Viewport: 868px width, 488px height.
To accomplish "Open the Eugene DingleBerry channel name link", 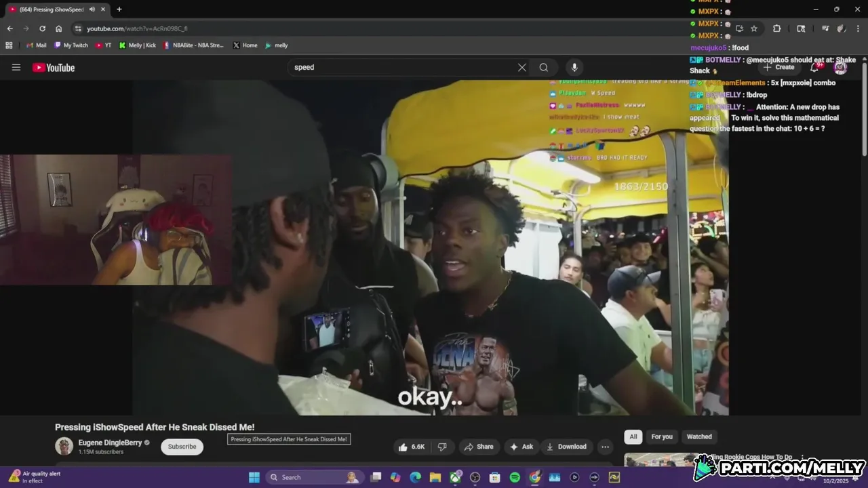I will (110, 443).
